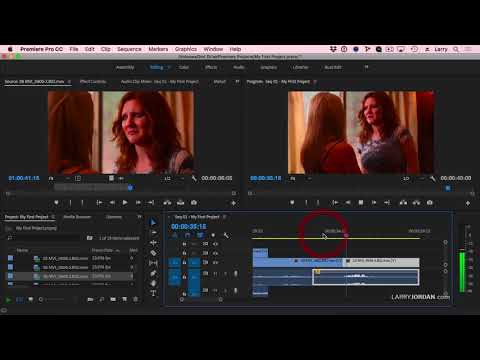Open Program monitor settings wrench
480x360 pixels.
click(x=433, y=178)
